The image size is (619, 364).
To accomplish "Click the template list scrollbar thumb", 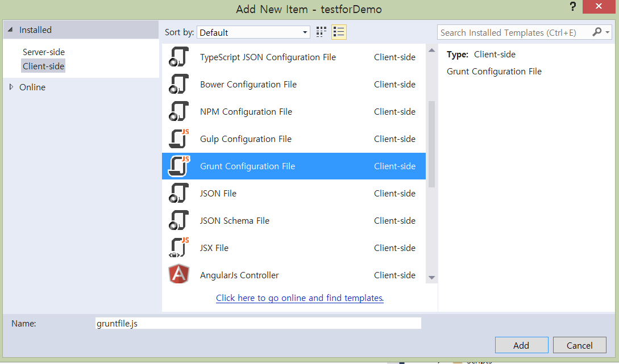I will point(431,144).
